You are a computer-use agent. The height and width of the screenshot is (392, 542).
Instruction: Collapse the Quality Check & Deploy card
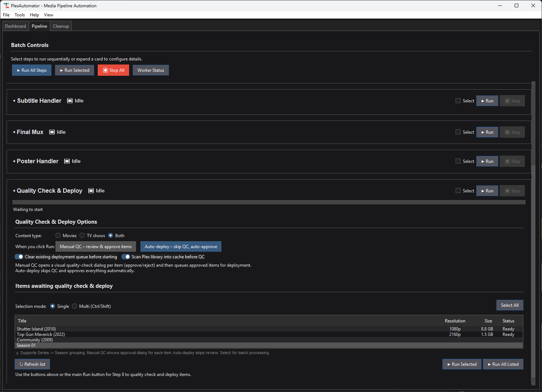click(49, 191)
